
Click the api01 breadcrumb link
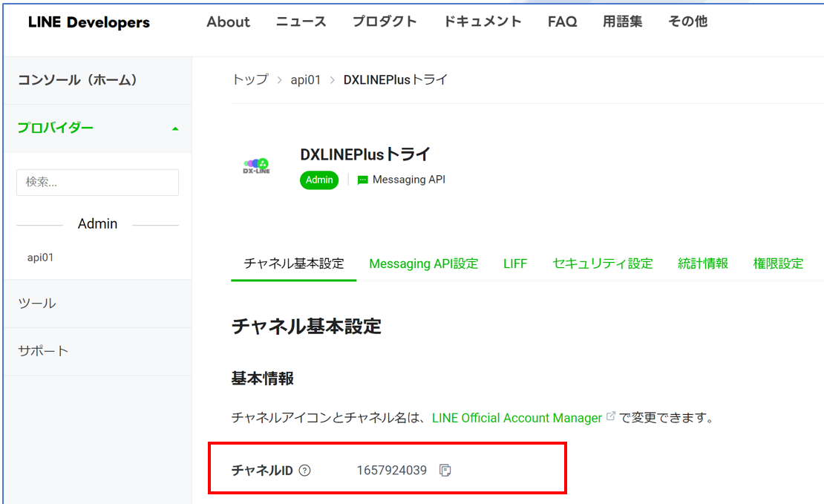point(306,79)
